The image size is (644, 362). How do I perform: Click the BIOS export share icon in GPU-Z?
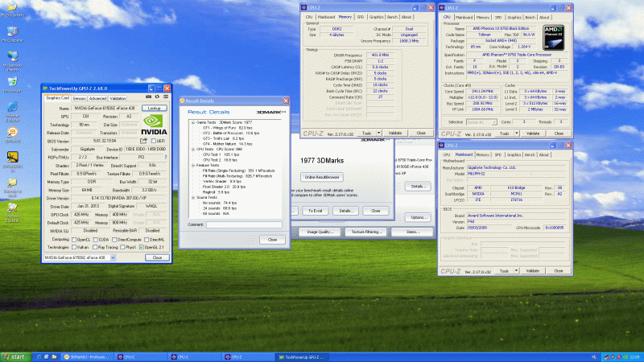(143, 141)
